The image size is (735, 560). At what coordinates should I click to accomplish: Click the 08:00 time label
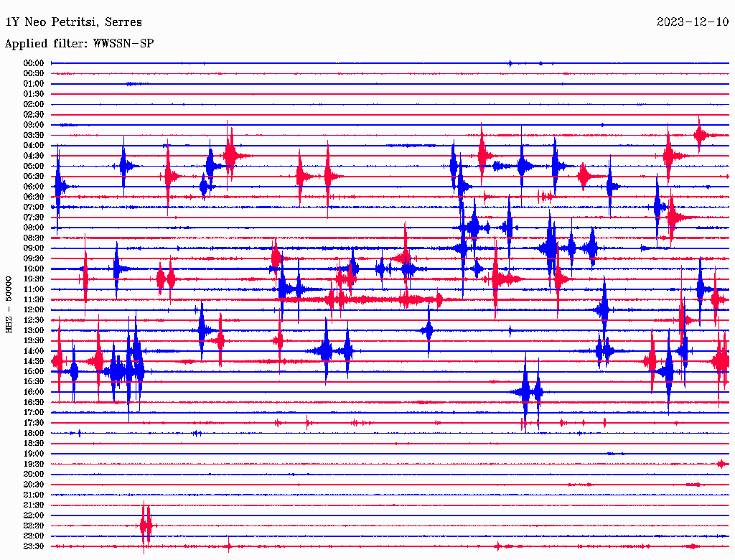pyautogui.click(x=34, y=228)
